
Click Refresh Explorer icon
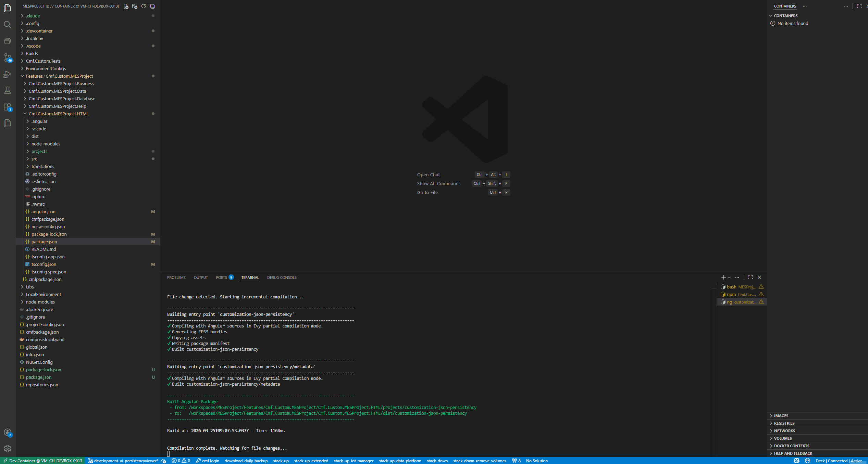144,6
